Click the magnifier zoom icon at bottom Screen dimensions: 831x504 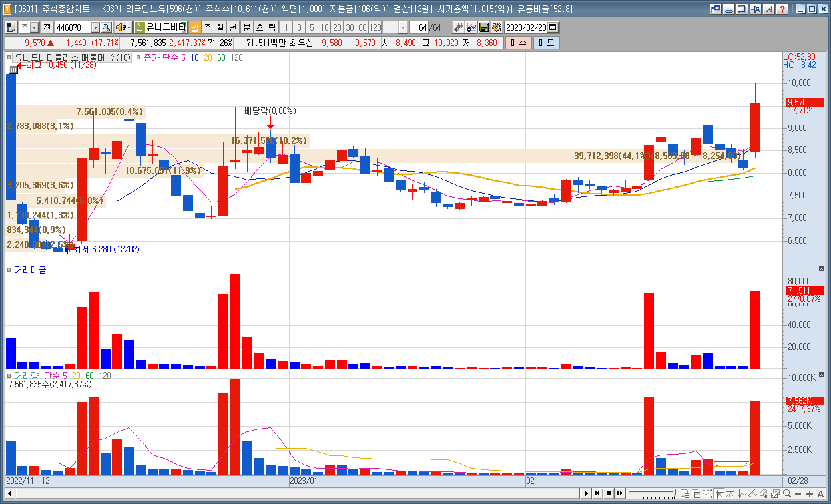[786, 493]
